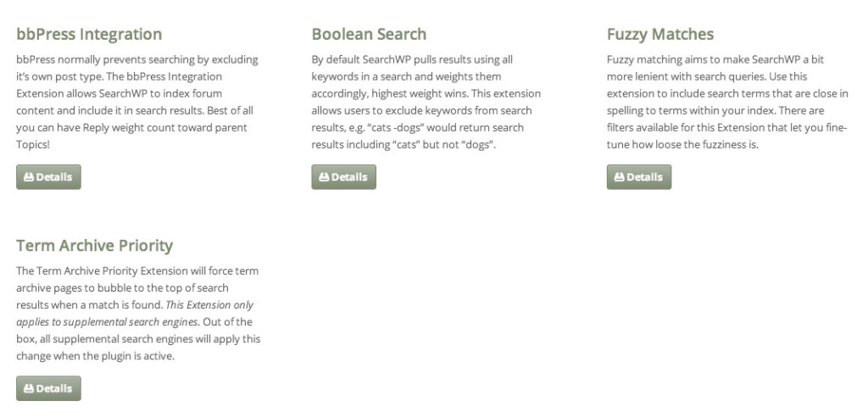Click the Term Archive Priority title

click(95, 246)
